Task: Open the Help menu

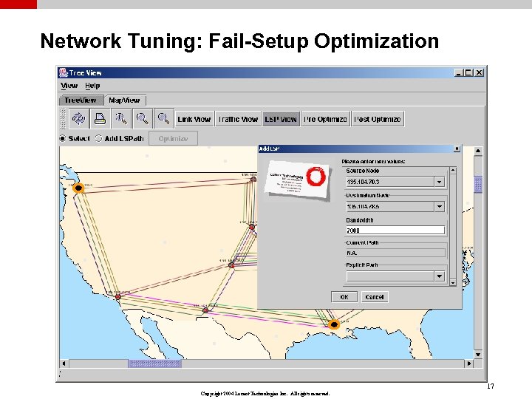Action: pos(92,86)
